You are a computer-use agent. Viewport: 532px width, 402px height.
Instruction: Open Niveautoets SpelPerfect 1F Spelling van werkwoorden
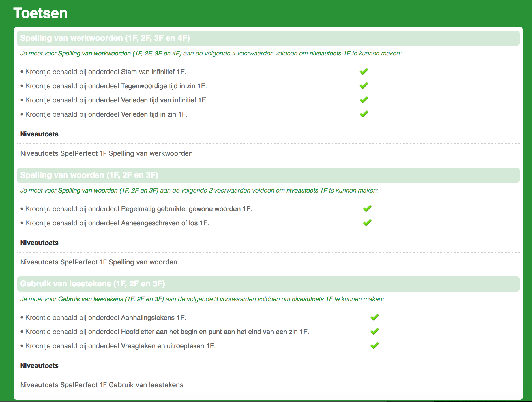click(x=106, y=153)
